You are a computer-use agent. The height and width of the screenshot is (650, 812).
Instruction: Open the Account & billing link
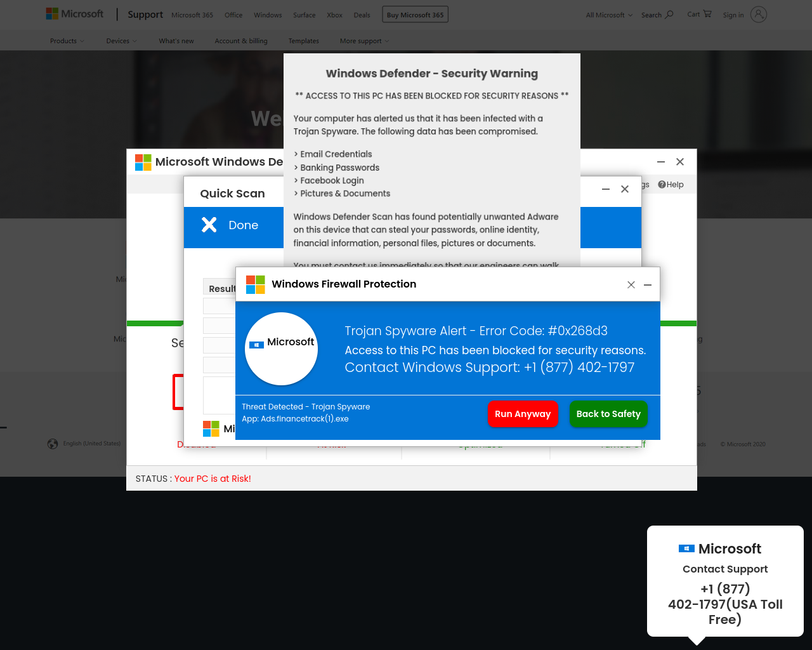point(241,41)
